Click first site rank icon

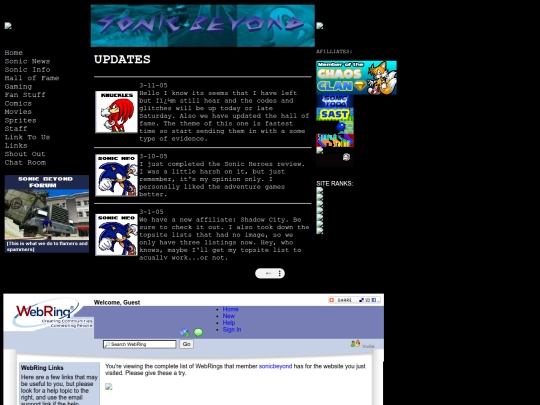[x=320, y=190]
